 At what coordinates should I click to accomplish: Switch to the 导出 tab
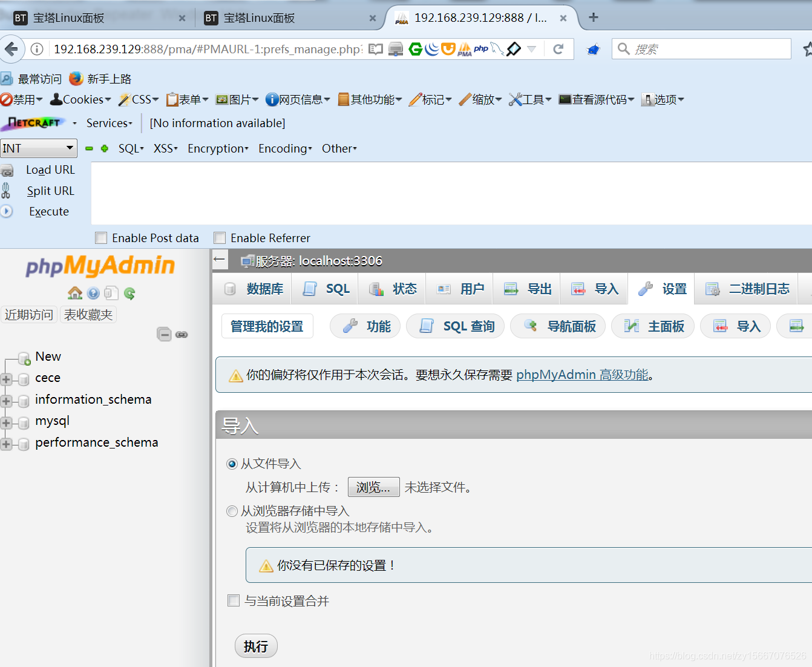(527, 289)
